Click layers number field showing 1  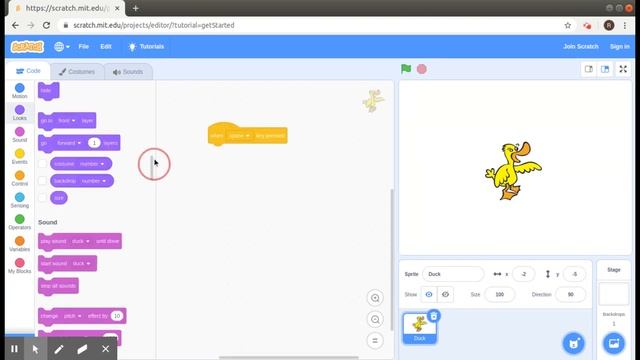pyautogui.click(x=94, y=143)
